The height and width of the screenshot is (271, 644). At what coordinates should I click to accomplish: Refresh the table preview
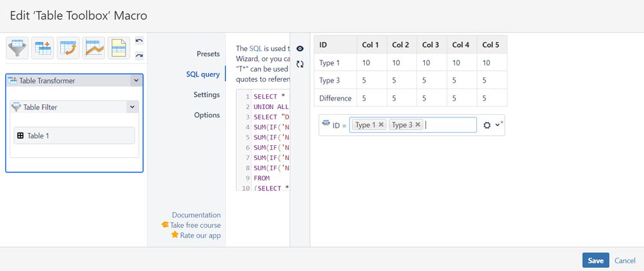pos(300,65)
